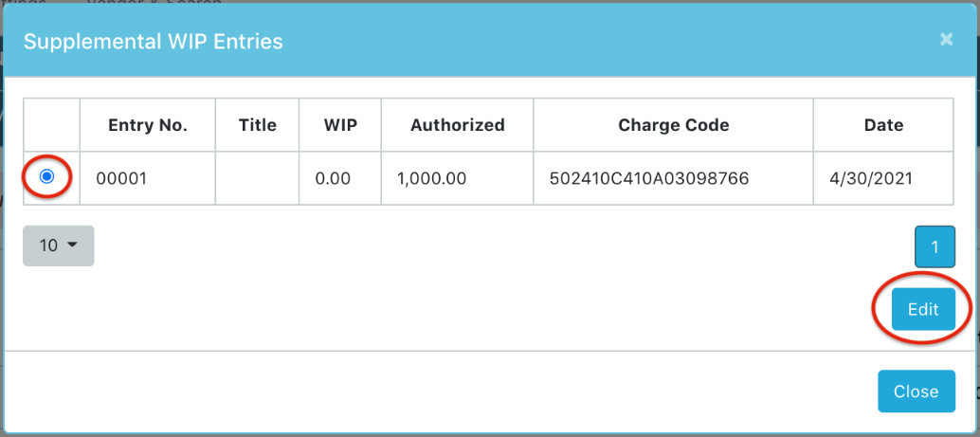Select the entry number 00001 cell

[x=148, y=179]
